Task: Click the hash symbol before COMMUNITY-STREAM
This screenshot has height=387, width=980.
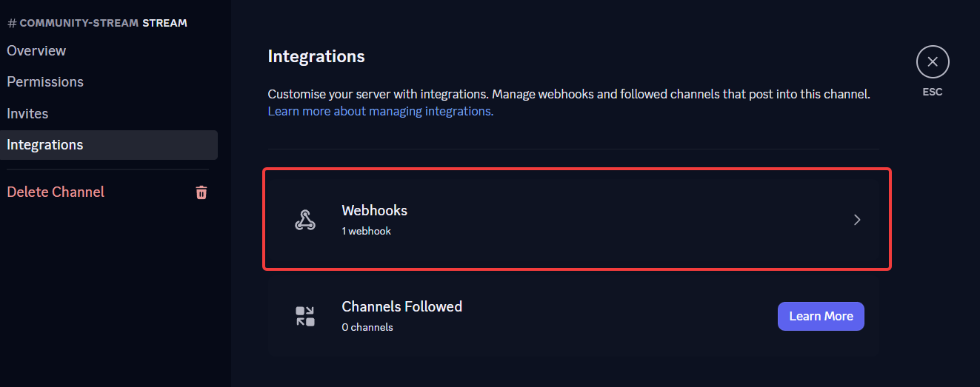Action: click(x=12, y=23)
